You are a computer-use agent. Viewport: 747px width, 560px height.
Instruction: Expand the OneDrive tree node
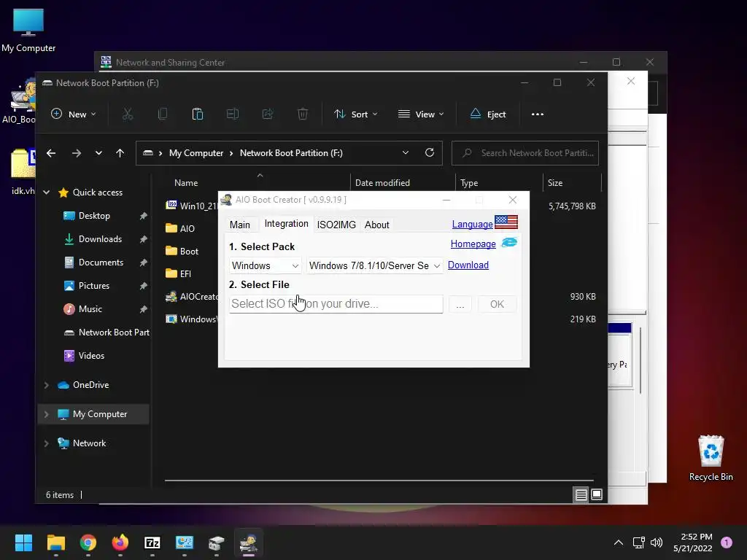[46, 385]
